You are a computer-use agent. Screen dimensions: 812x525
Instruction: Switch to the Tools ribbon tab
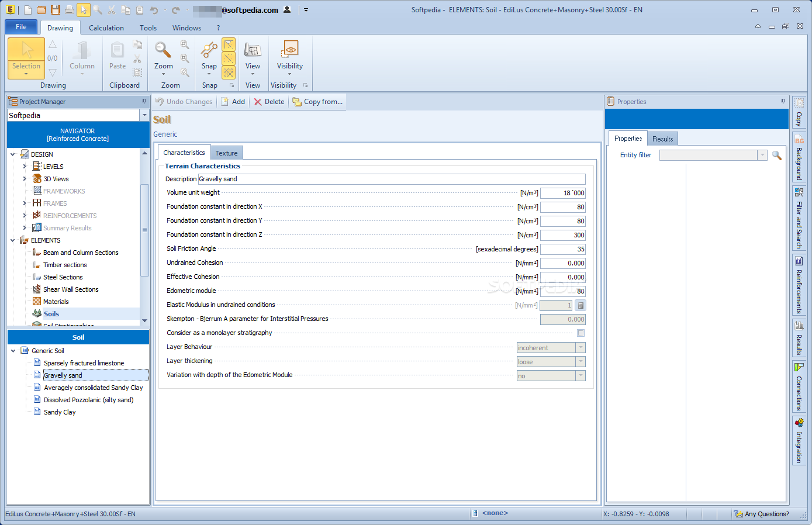148,27
